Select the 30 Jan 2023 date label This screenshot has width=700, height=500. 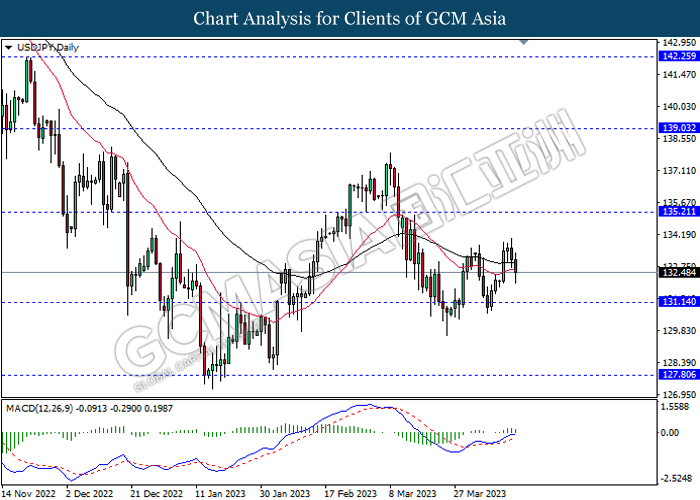(x=285, y=494)
